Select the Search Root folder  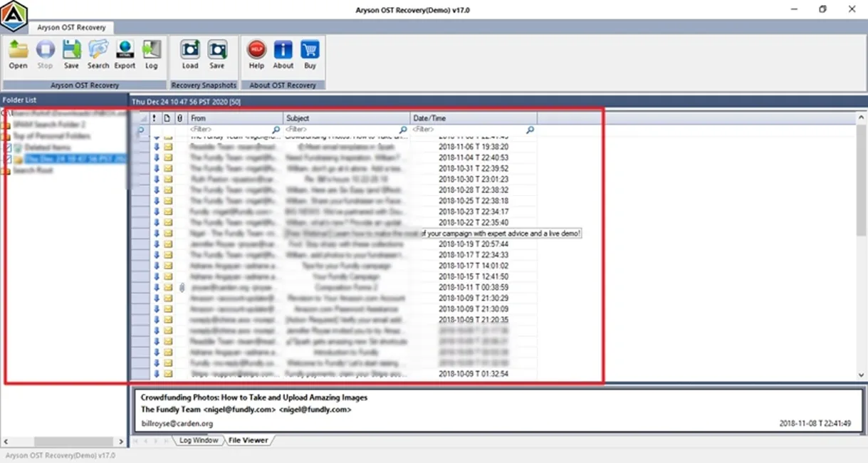coord(33,170)
